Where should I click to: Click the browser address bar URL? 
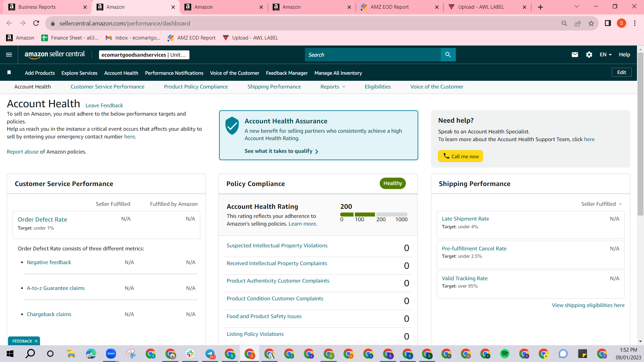pos(125,23)
